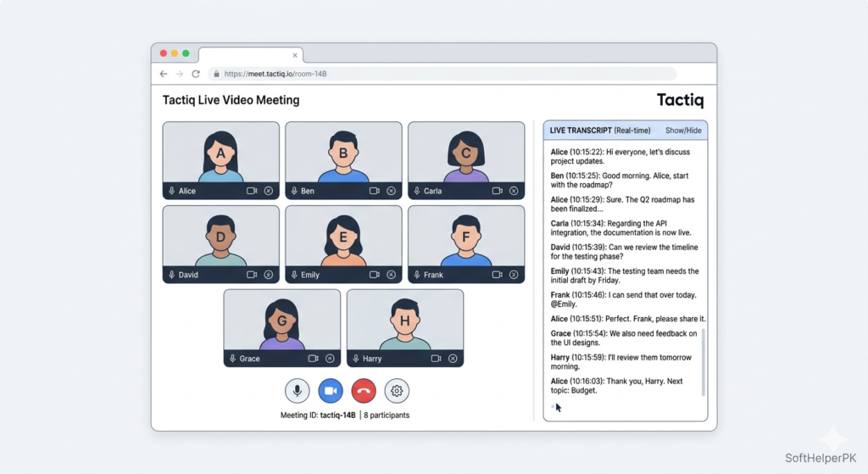868x474 pixels.
Task: Click the LIVE TRANSCRIPT header title
Action: 600,131
